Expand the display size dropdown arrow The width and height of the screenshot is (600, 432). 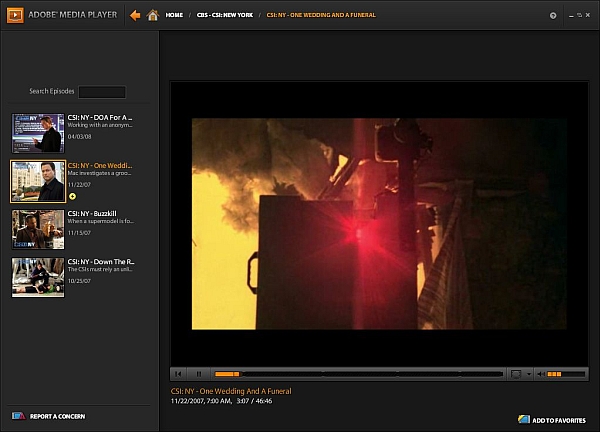(528, 374)
